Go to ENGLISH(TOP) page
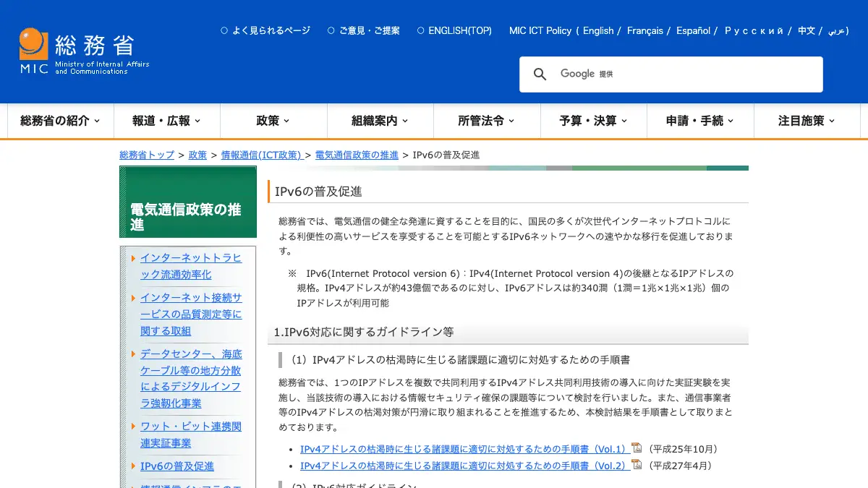This screenshot has height=488, width=868. tap(460, 30)
